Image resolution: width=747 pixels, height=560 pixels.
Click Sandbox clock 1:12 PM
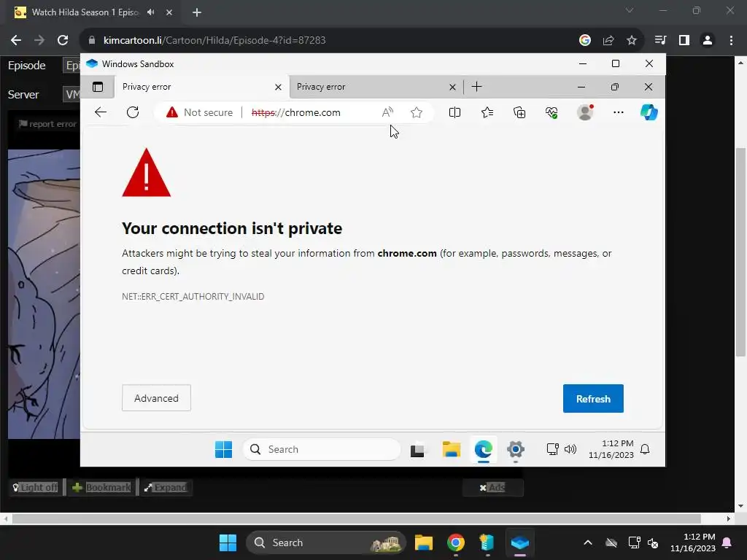[x=611, y=449]
